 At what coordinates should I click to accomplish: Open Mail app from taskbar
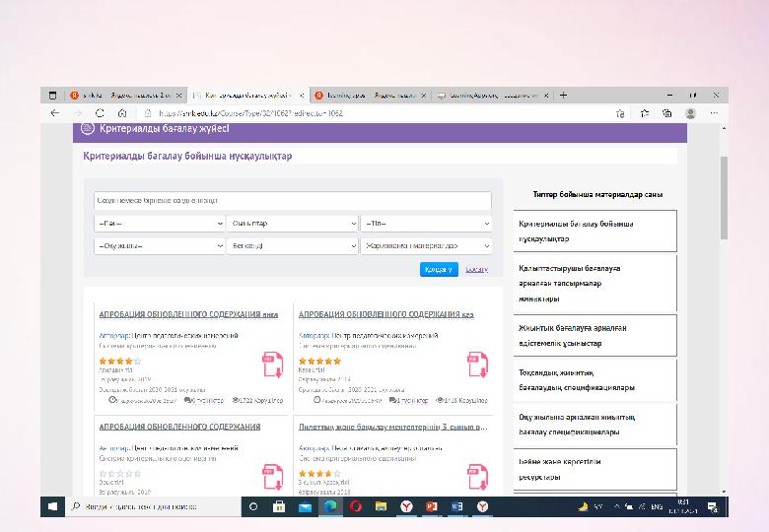tap(305, 506)
